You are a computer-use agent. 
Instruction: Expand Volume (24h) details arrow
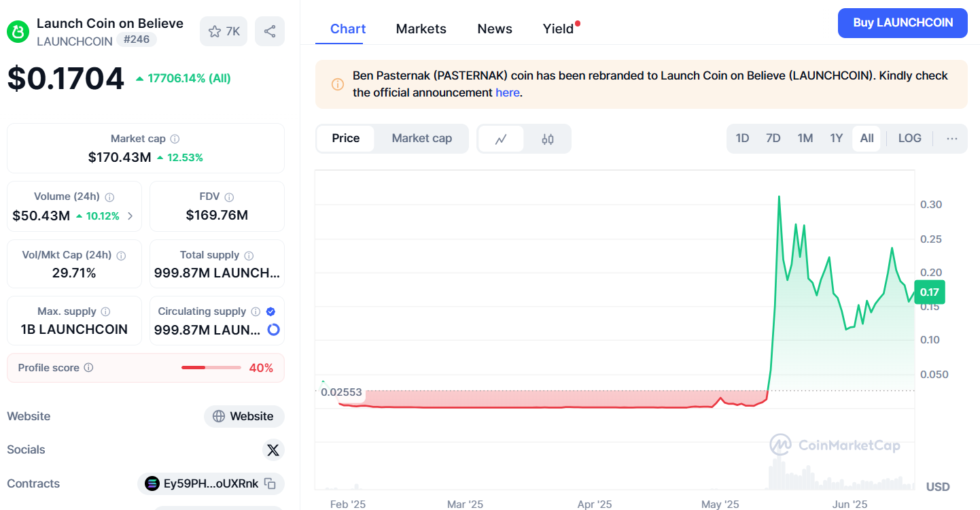pyautogui.click(x=130, y=216)
